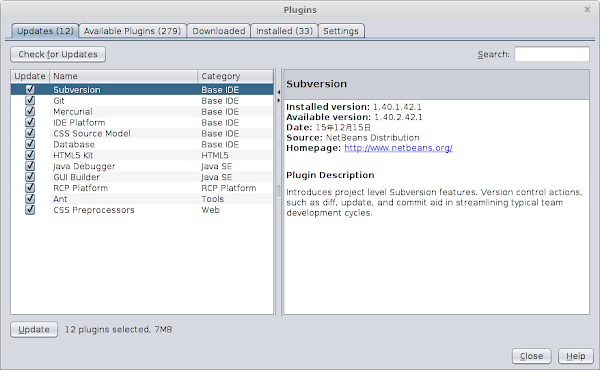
Task: Select the IDE Platform plugin row
Action: tap(142, 122)
